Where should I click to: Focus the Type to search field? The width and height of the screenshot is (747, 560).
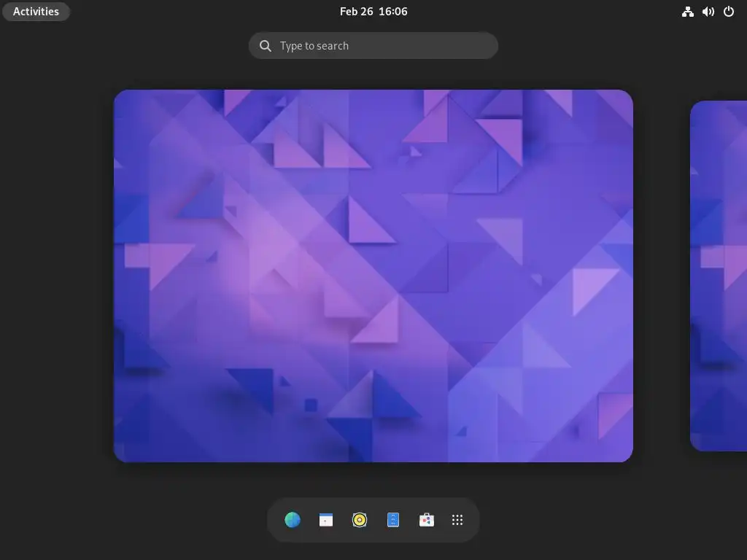(x=373, y=46)
